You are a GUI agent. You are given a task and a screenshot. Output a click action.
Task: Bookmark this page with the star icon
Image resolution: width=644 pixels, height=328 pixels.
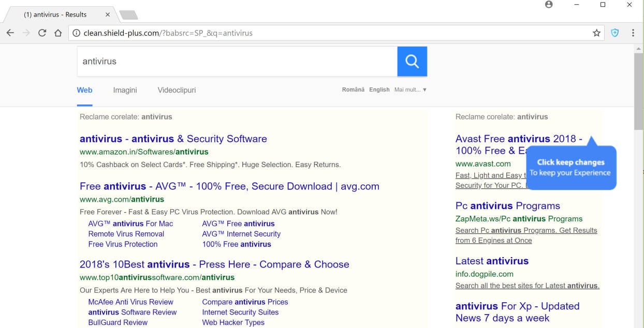pyautogui.click(x=596, y=33)
